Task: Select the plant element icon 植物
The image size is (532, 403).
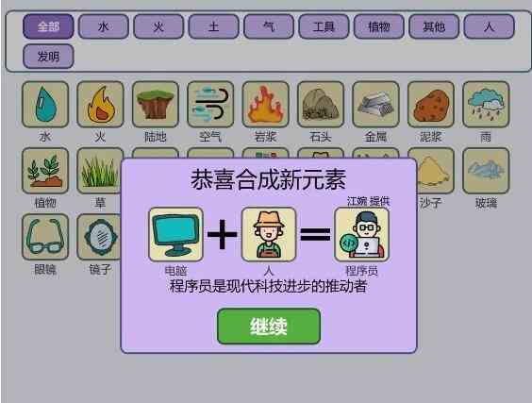Action: pyautogui.click(x=45, y=171)
